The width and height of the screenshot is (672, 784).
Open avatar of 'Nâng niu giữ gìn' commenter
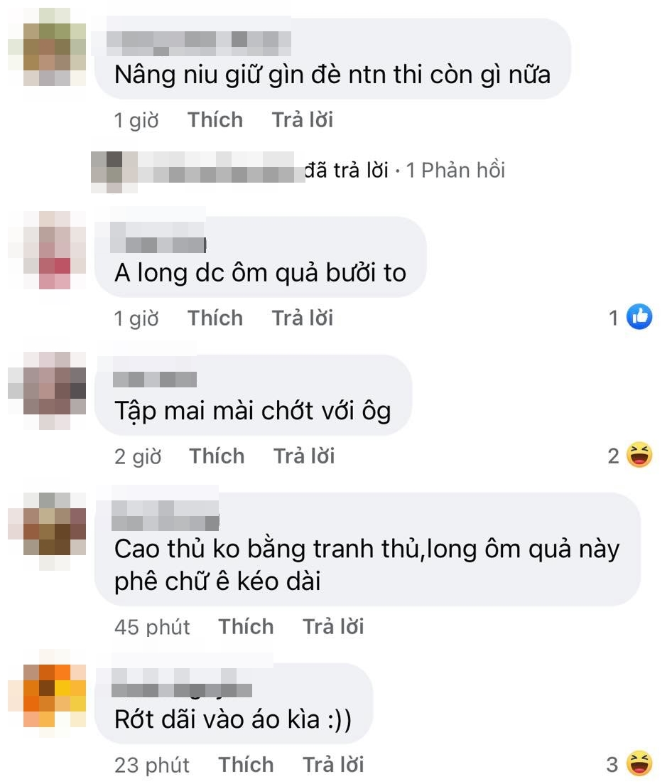pos(48,48)
